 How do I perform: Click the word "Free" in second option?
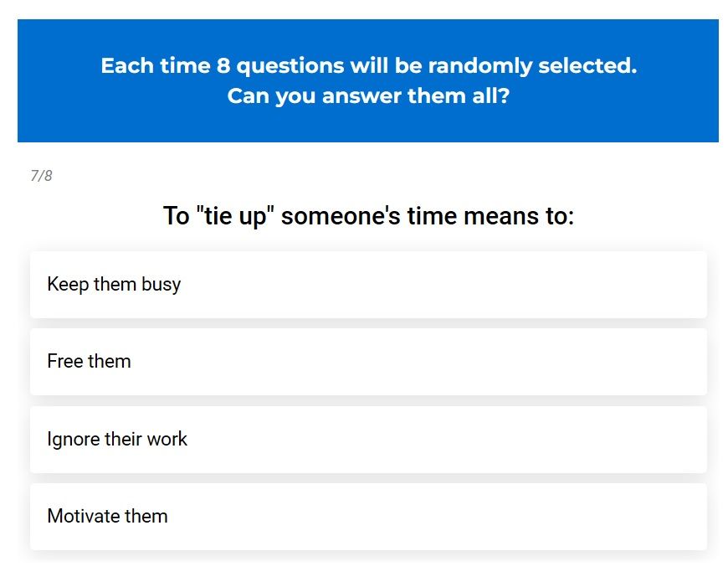65,361
